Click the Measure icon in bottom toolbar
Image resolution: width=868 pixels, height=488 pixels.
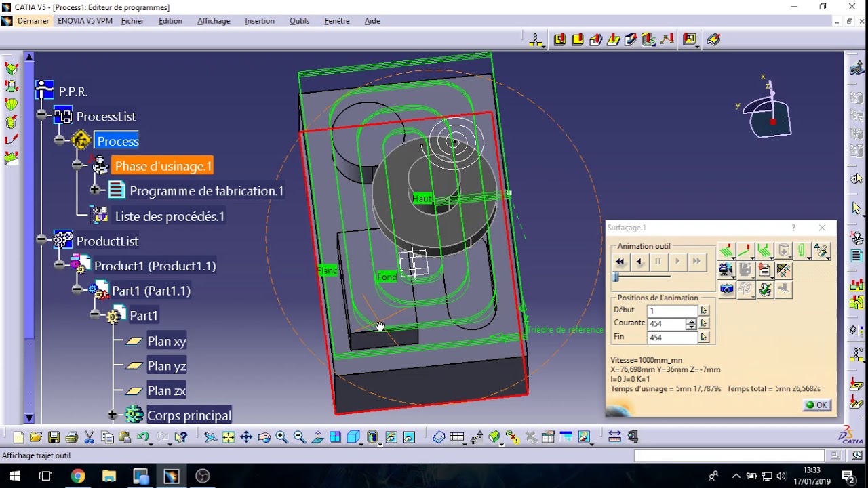pos(614,437)
